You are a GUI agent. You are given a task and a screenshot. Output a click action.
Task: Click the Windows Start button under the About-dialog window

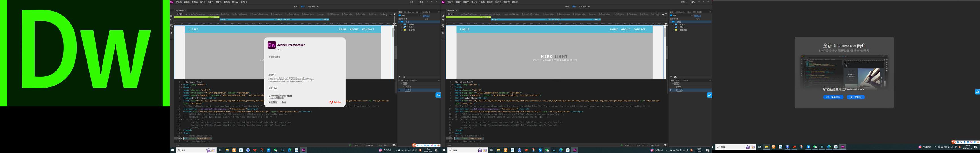[x=172, y=150]
